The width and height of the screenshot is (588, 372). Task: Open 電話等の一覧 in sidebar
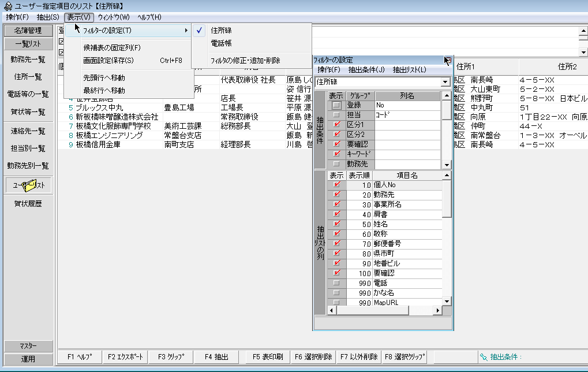tap(28, 94)
